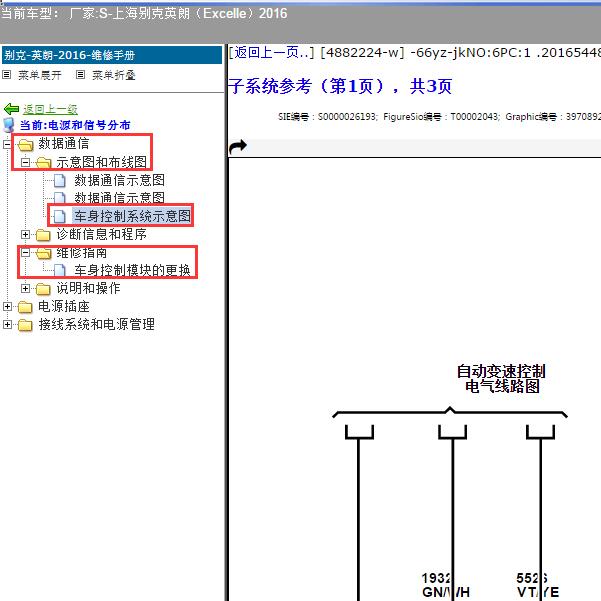Select the 电源插座 tree label
Image resolution: width=601 pixels, height=601 pixels.
[64, 306]
